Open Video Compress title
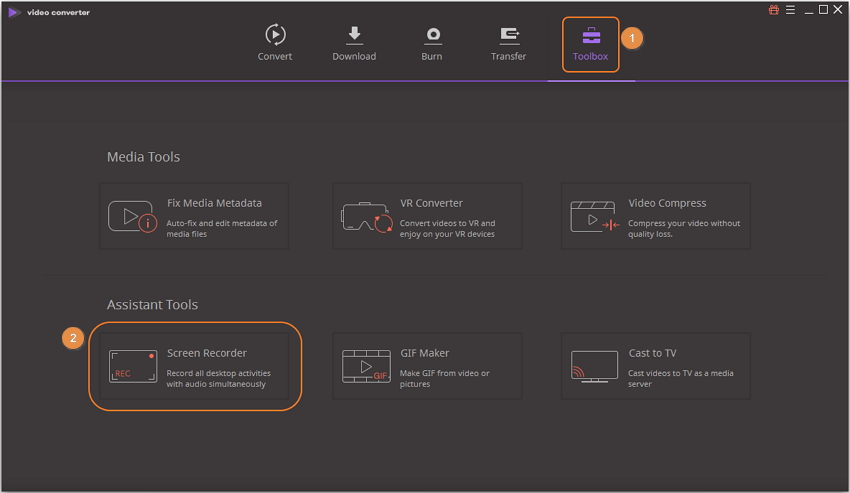The height and width of the screenshot is (493, 850). click(667, 203)
